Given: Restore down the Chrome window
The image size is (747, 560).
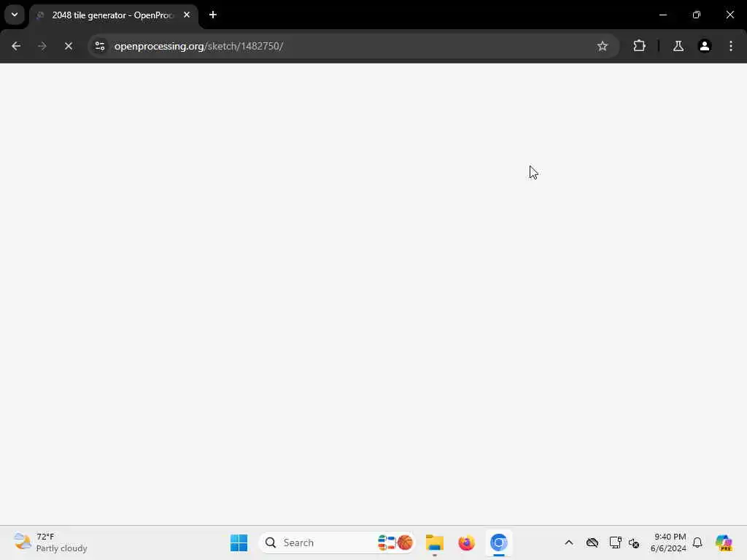Looking at the screenshot, I should tap(697, 15).
